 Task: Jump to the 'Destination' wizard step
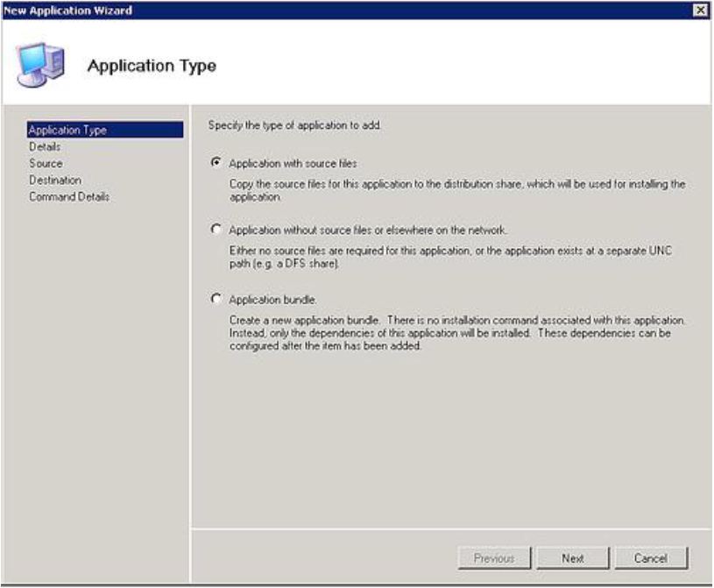(55, 180)
